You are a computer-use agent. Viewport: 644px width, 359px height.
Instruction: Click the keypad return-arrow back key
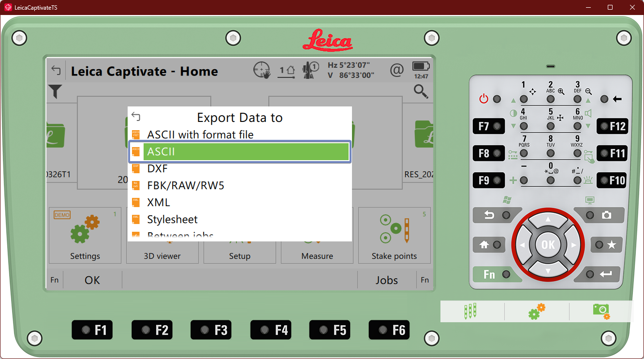[x=496, y=215]
